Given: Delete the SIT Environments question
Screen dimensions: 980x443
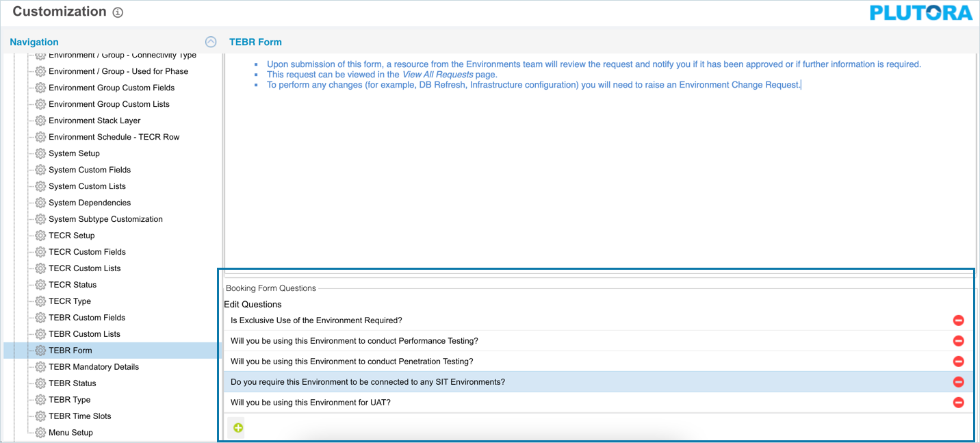Looking at the screenshot, I should [958, 382].
